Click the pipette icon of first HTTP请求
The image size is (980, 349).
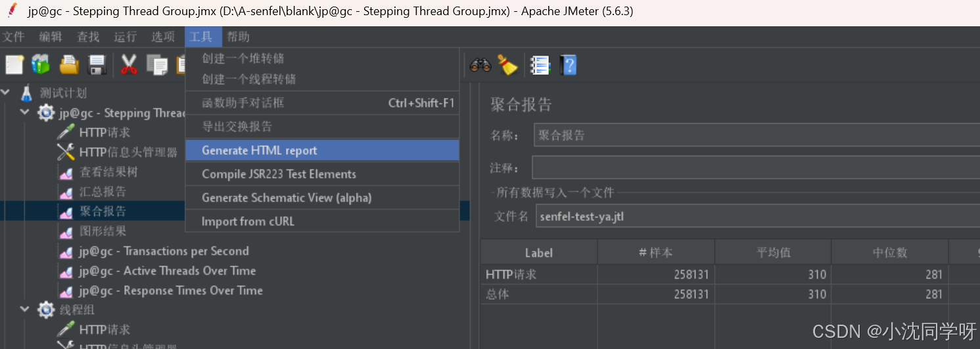tap(66, 132)
